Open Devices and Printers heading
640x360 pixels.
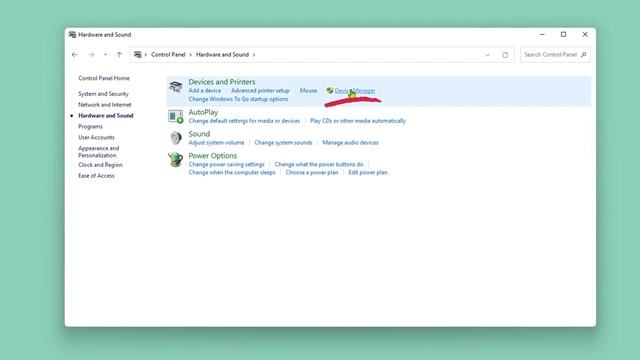pos(222,82)
